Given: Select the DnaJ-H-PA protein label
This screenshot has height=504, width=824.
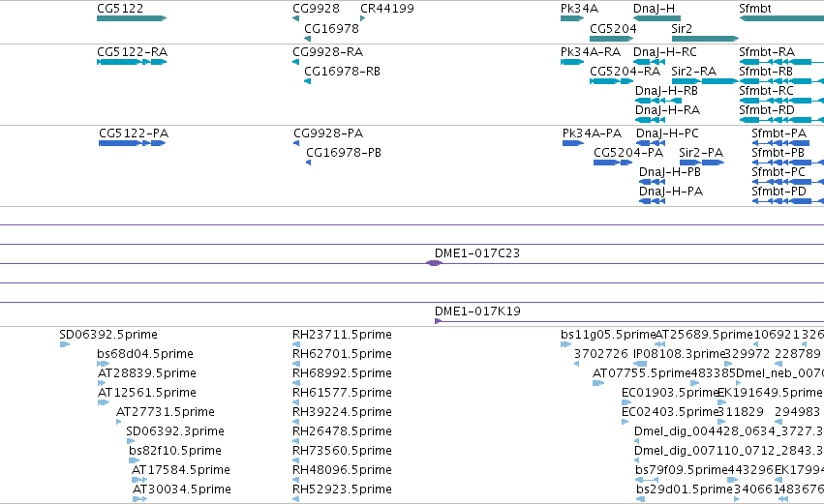Looking at the screenshot, I should coord(671,192).
